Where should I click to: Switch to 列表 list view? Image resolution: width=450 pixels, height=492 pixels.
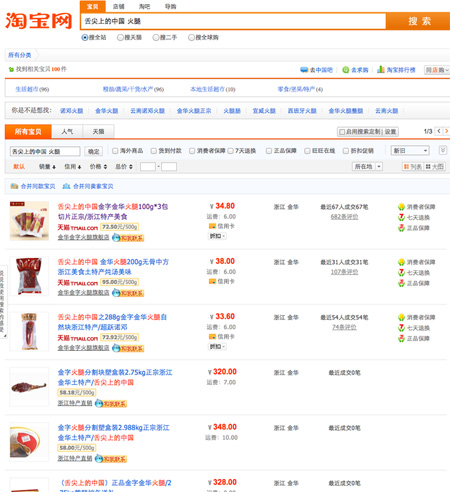click(413, 167)
